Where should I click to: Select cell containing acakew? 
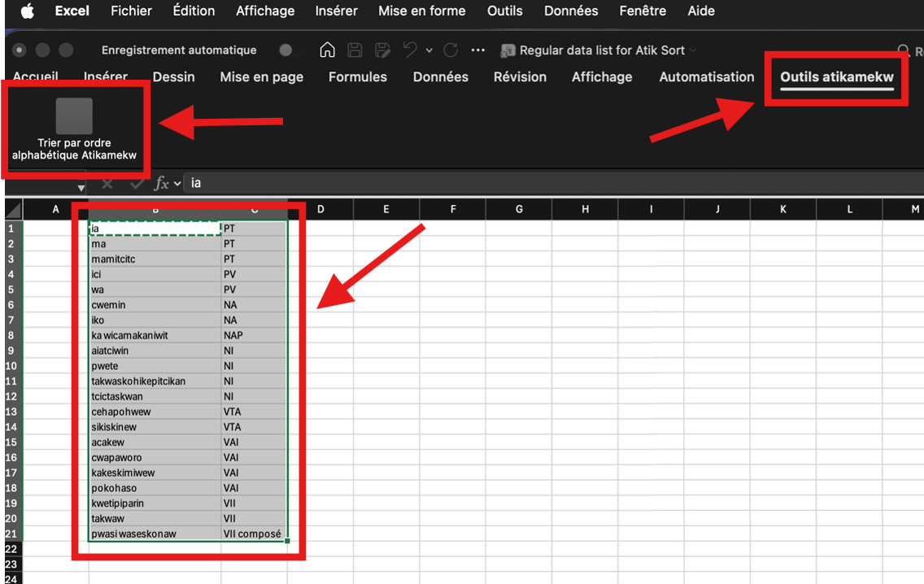(x=155, y=442)
